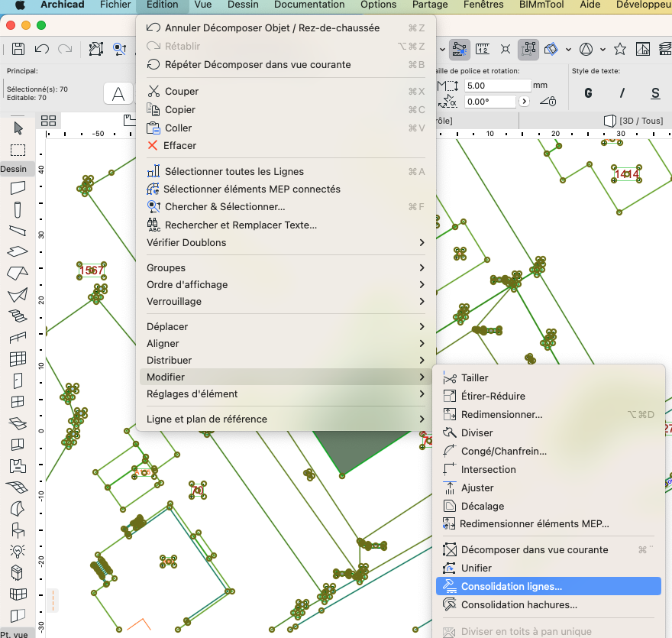Select the Shell tool in toolbox
Viewport: 672px width, 638px height.
18,295
